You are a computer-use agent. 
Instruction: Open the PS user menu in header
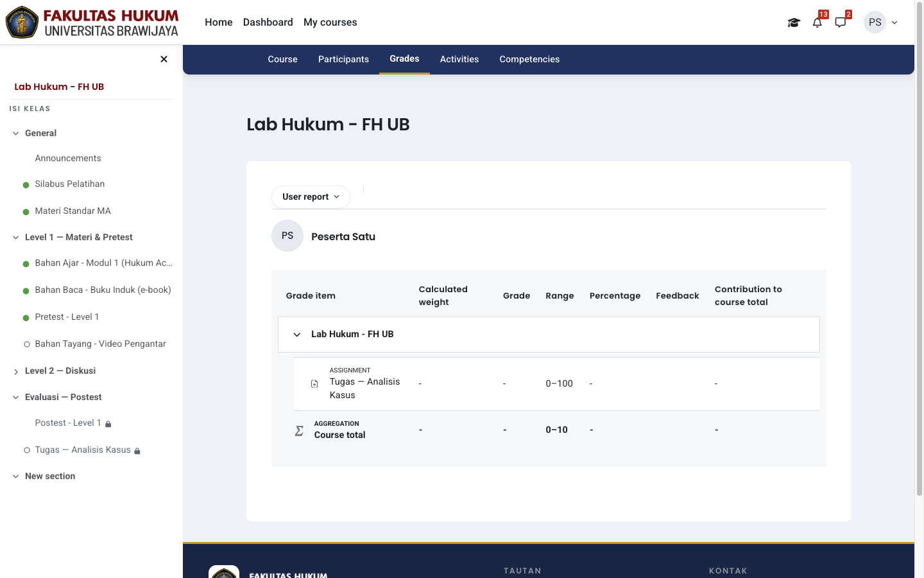(x=881, y=22)
